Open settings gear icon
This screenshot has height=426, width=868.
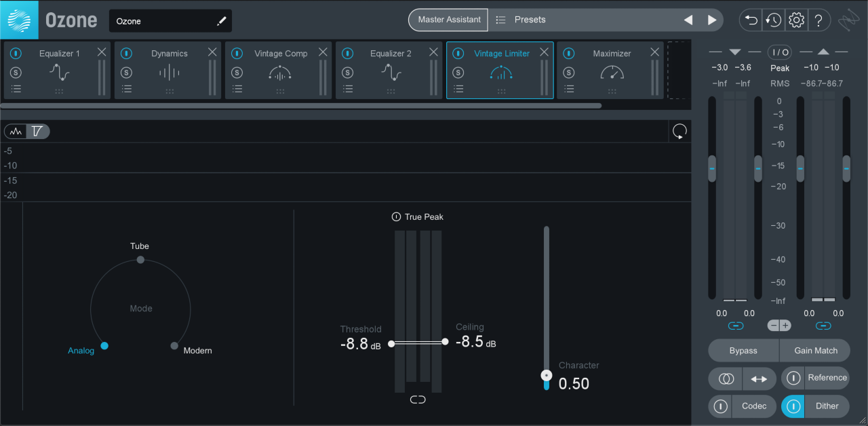(x=796, y=20)
